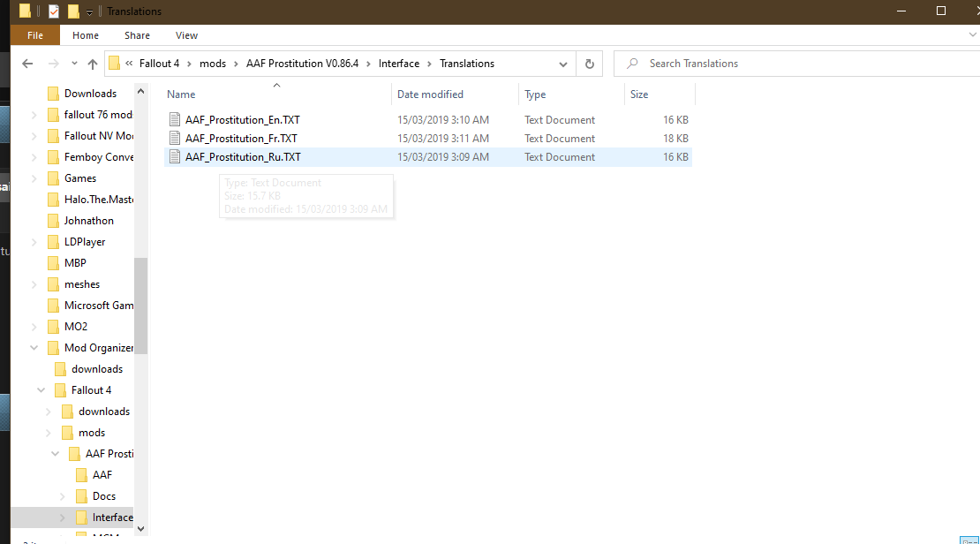Open Customize Quick Access Toolbar dropdown
The image size is (980, 544).
(89, 11)
